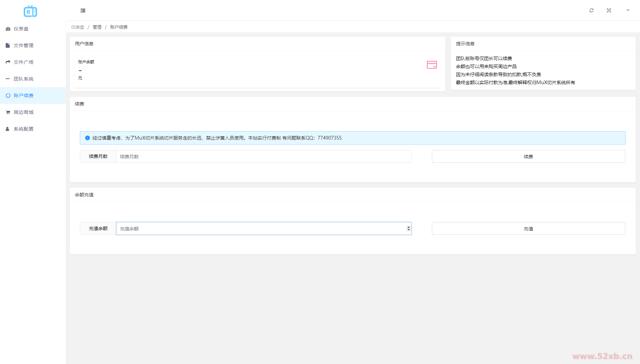The height and width of the screenshot is (364, 640).
Task: Enter fullscreen using the expand icon
Action: point(609,11)
